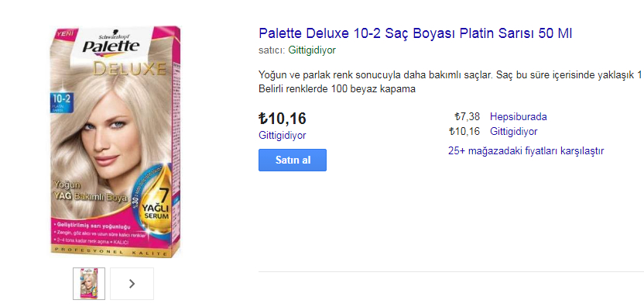Select the small product thumbnail image
This screenshot has width=644, height=307.
tap(89, 284)
